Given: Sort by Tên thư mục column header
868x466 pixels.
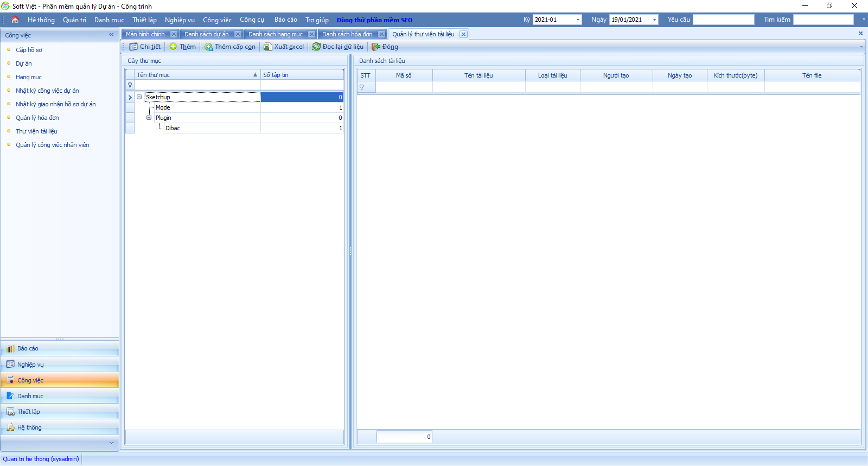Looking at the screenshot, I should pyautogui.click(x=197, y=75).
